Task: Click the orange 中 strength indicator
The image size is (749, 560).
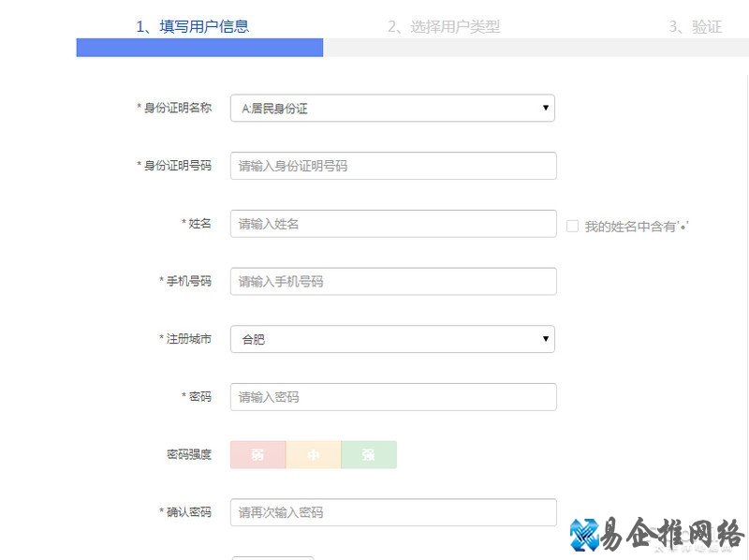Action: coord(314,454)
